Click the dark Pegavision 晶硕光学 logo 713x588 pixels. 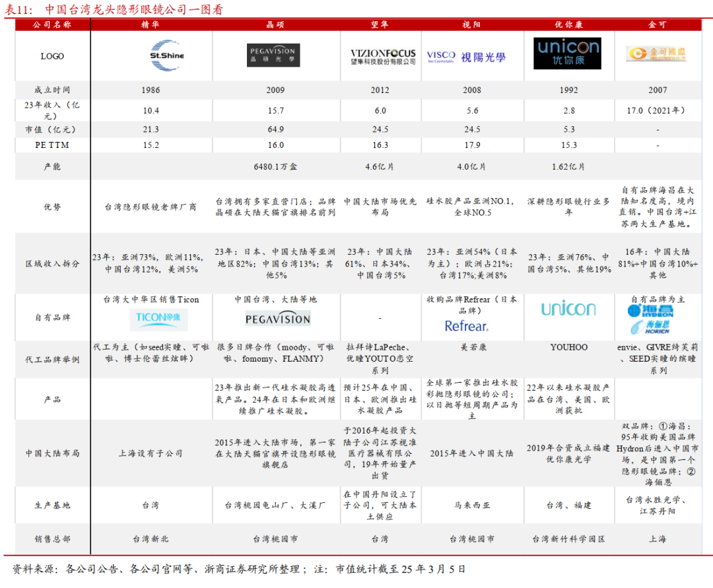tap(273, 55)
